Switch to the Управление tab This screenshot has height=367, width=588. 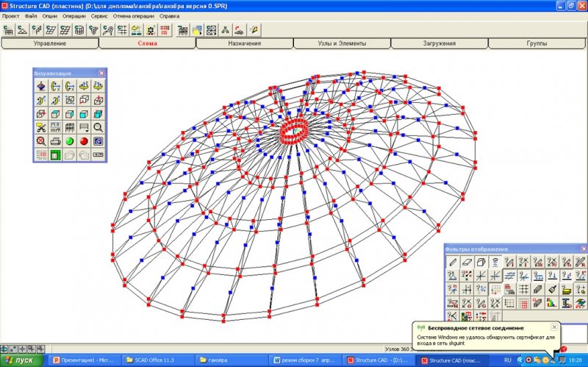click(49, 44)
